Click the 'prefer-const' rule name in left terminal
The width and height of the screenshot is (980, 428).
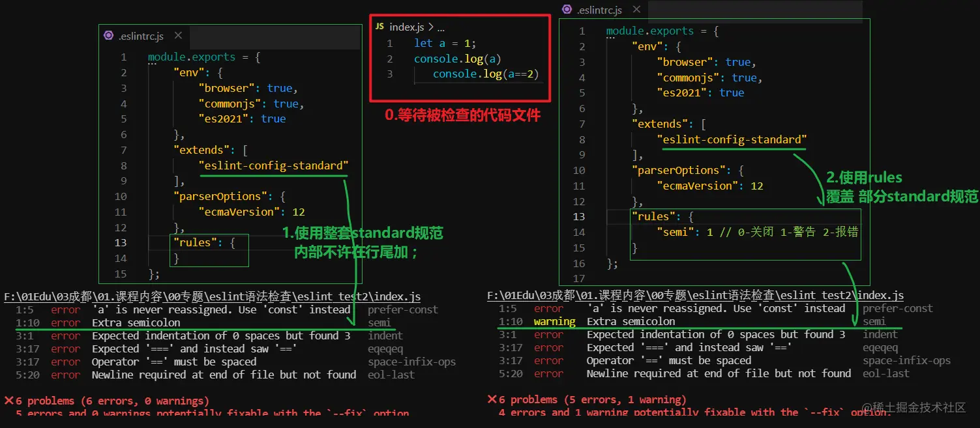(x=403, y=310)
